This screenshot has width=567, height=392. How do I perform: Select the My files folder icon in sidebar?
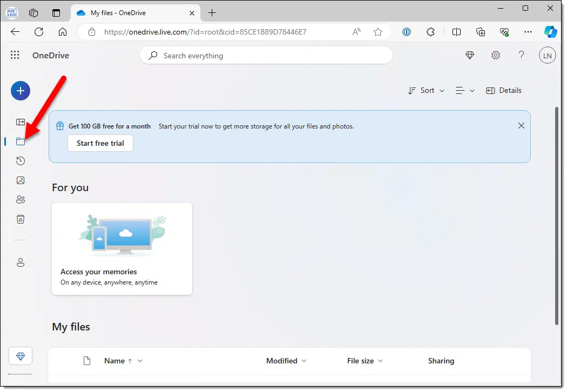point(21,141)
